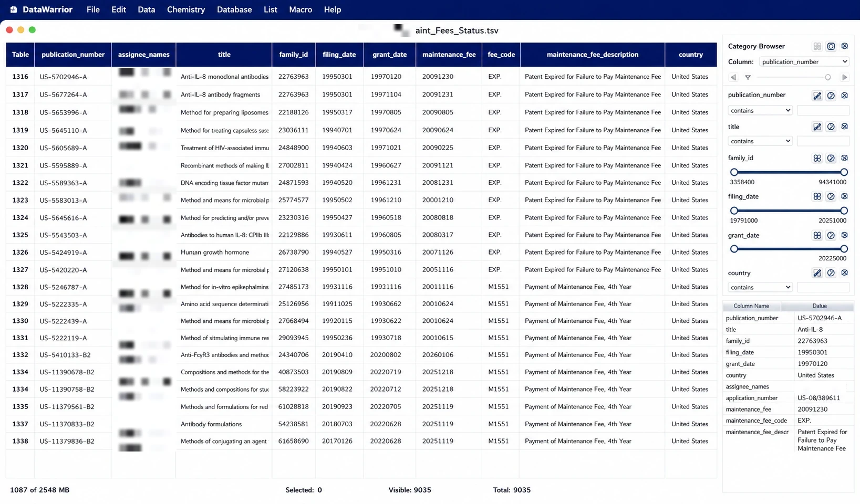The width and height of the screenshot is (860, 504).
Task: Click the four-dot icon of grant_date filter
Action: click(x=817, y=235)
